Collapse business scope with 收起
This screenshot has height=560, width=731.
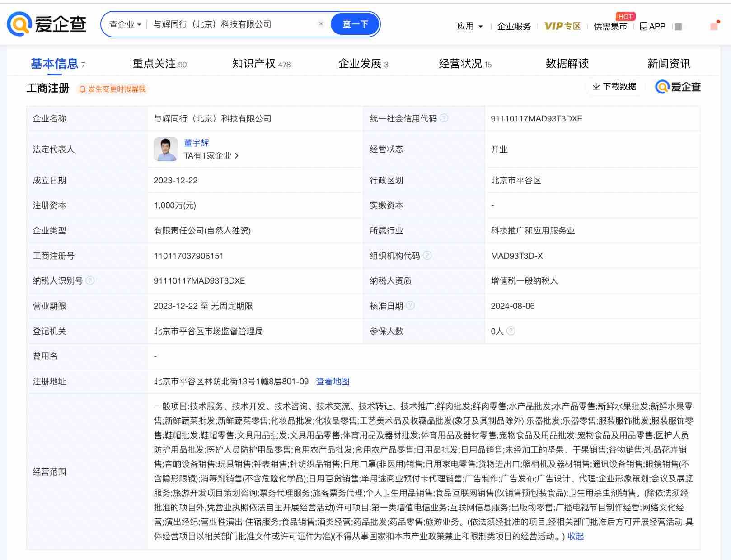pos(576,537)
